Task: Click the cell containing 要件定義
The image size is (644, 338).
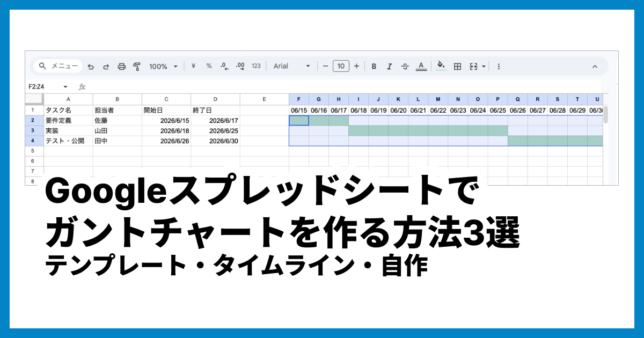Action: pyautogui.click(x=68, y=120)
